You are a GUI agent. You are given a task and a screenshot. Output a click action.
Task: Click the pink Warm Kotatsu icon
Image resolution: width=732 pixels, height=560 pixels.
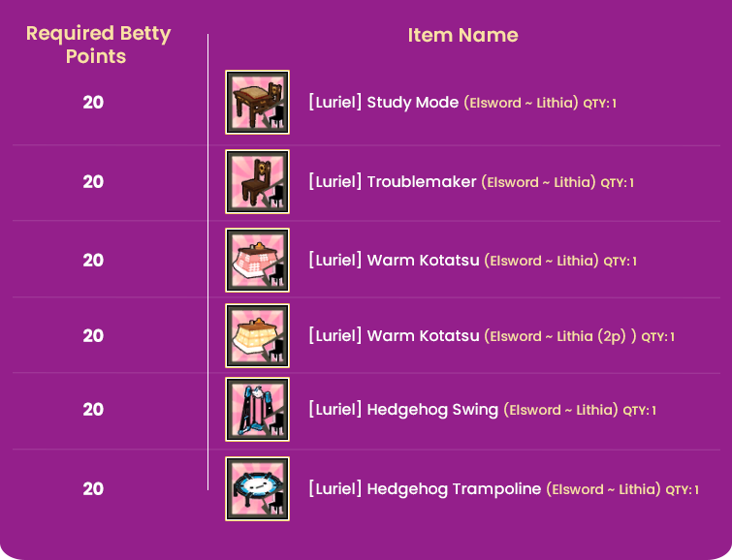[x=257, y=261]
